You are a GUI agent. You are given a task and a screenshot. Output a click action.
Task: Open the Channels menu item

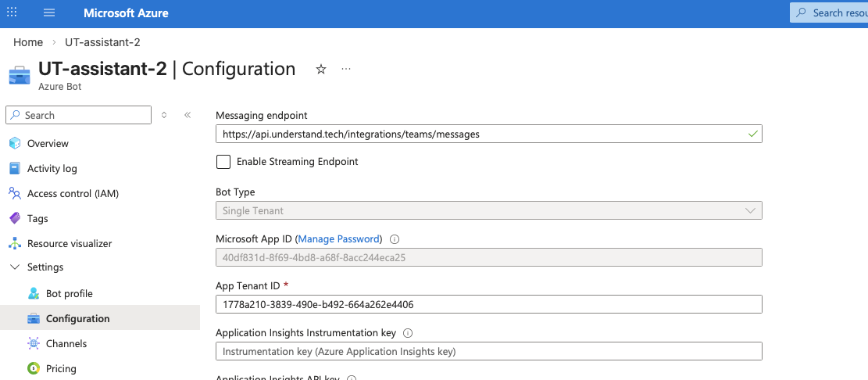pyautogui.click(x=66, y=343)
